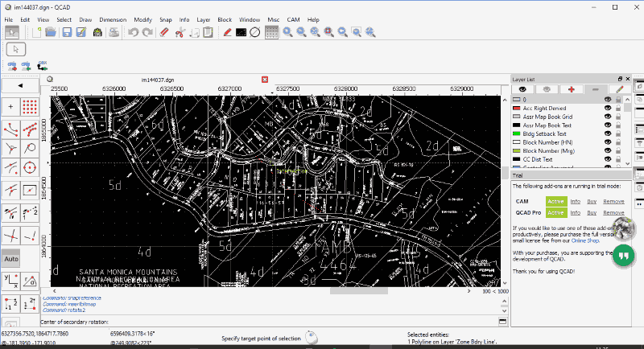Open the Snap menu

166,19
